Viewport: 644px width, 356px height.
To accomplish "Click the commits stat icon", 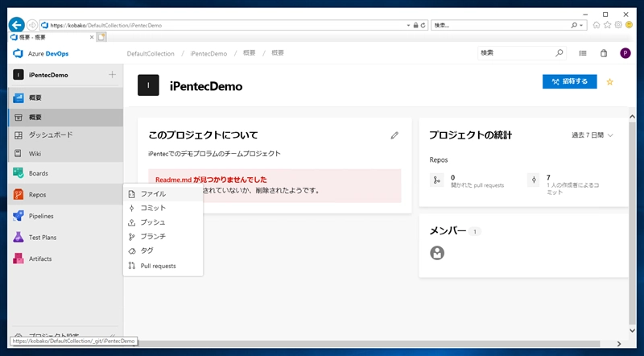I will coord(534,180).
